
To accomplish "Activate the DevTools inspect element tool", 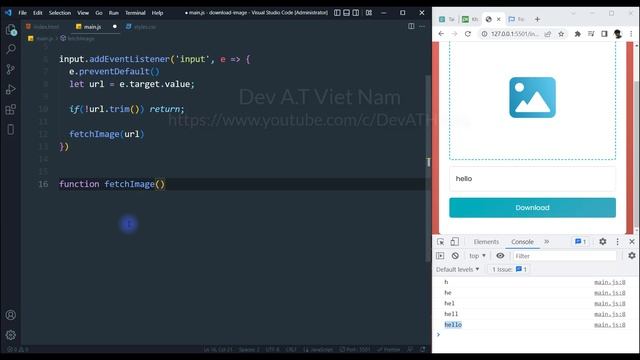I will click(440, 242).
